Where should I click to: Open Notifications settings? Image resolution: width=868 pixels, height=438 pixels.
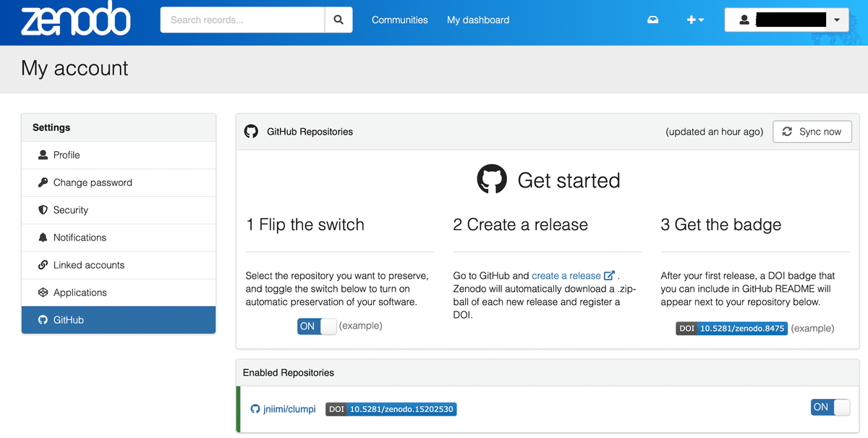tap(80, 237)
